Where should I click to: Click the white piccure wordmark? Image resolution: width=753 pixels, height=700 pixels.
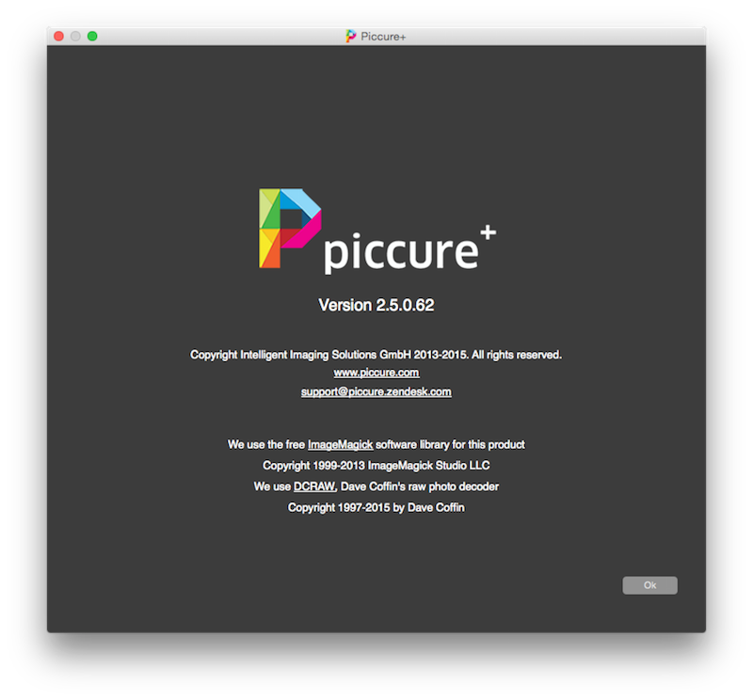401,253
